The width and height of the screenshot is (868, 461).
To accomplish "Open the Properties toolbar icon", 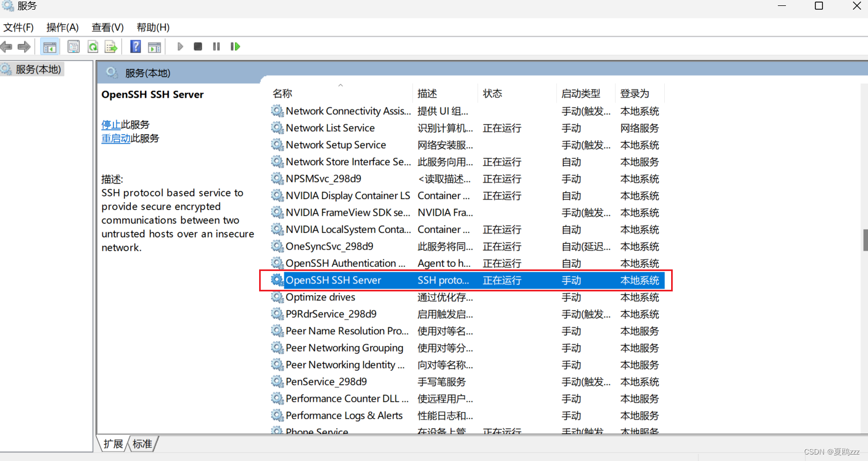I will tap(73, 47).
